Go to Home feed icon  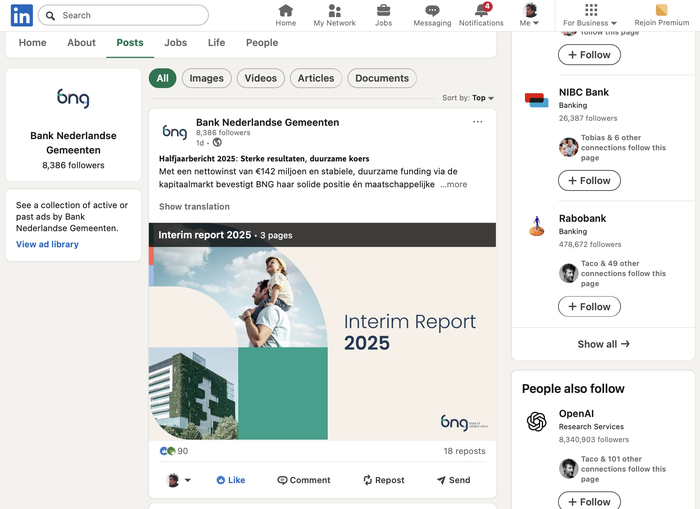(x=286, y=10)
